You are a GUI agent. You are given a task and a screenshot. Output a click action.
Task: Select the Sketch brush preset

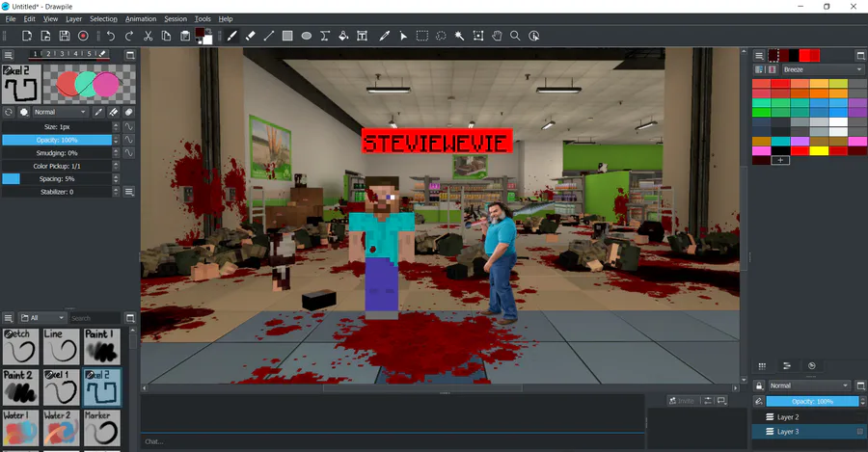click(x=20, y=347)
